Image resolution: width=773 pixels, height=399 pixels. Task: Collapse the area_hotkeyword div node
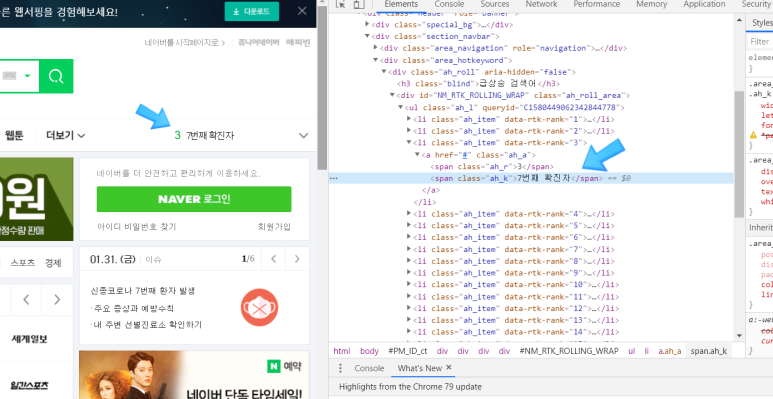(376, 60)
